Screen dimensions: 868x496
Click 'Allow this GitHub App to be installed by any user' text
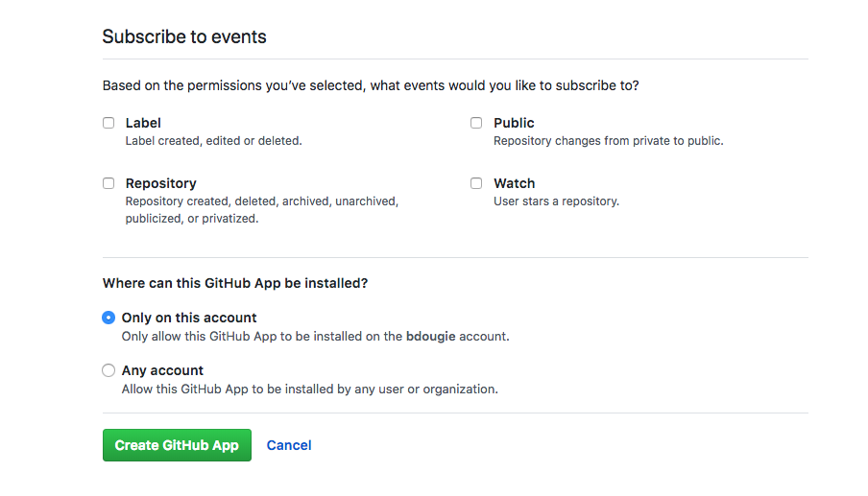pos(310,390)
